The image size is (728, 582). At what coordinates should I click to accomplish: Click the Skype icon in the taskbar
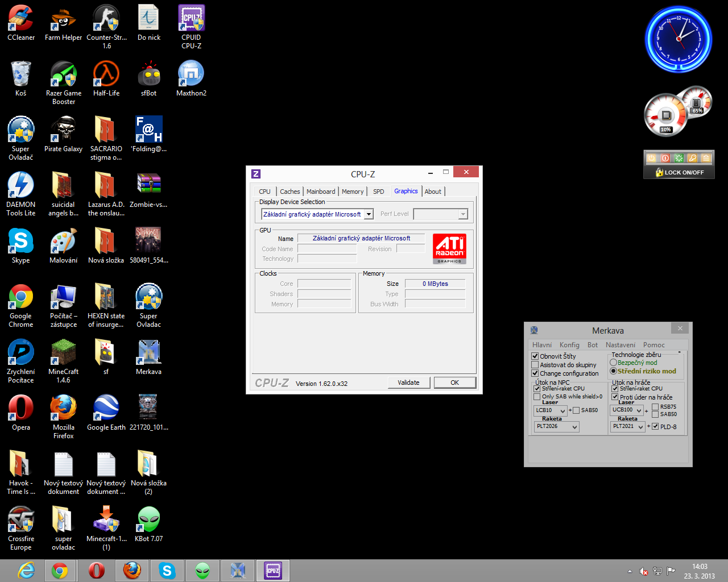(x=167, y=570)
